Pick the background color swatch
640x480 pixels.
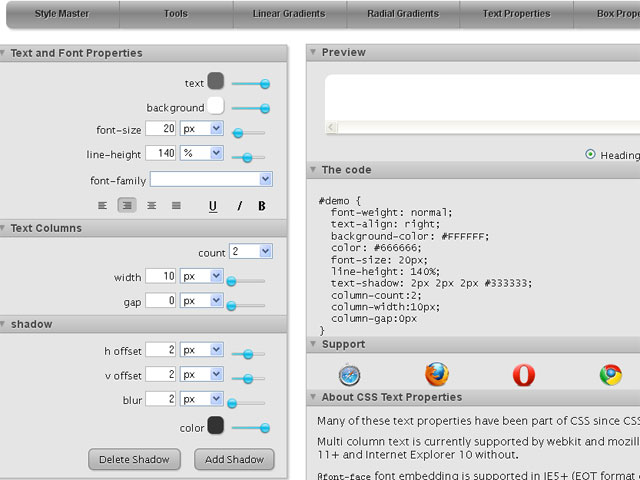pos(216,105)
